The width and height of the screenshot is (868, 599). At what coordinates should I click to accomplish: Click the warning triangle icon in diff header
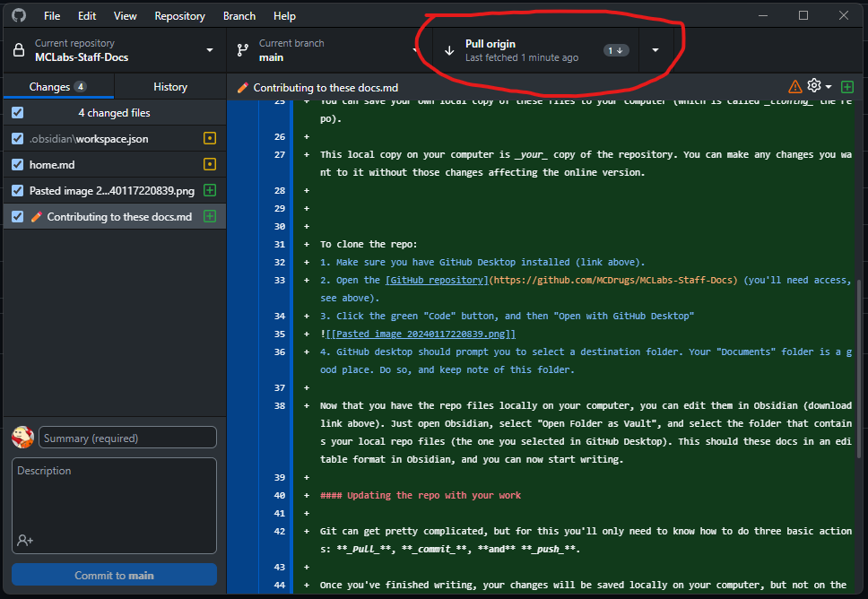tap(795, 87)
